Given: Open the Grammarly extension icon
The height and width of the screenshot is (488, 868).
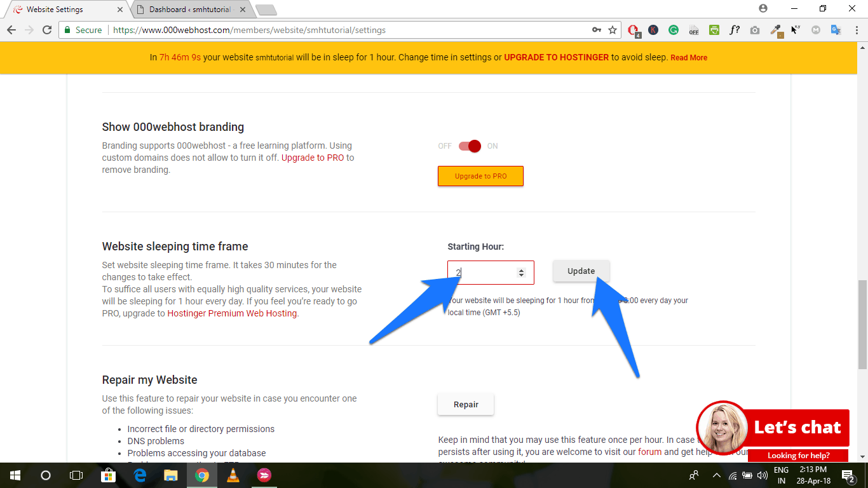Looking at the screenshot, I should (x=674, y=30).
